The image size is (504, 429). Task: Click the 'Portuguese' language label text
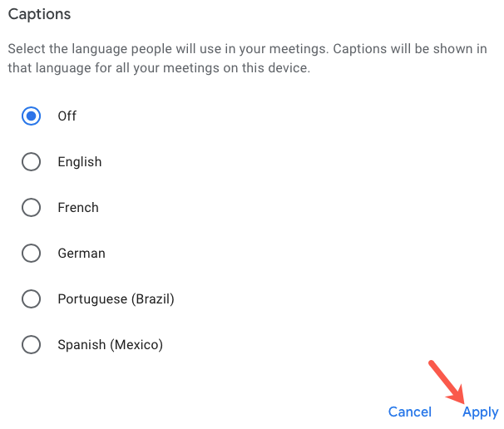(91, 299)
